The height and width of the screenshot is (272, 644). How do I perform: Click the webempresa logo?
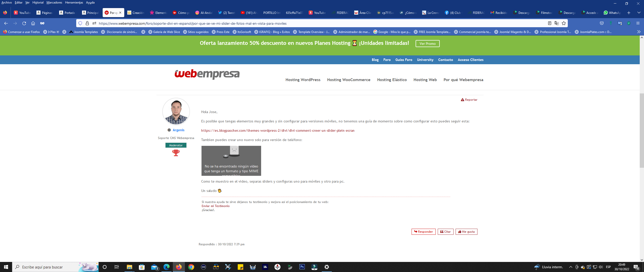[x=207, y=74]
